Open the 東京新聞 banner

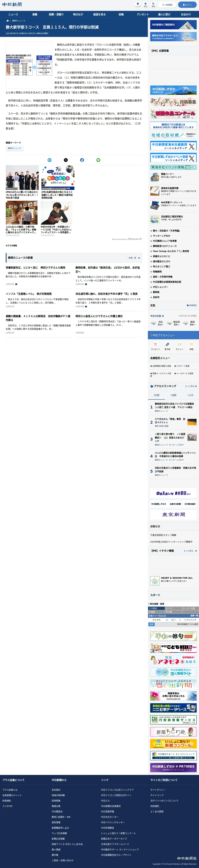pyautogui.click(x=173, y=515)
